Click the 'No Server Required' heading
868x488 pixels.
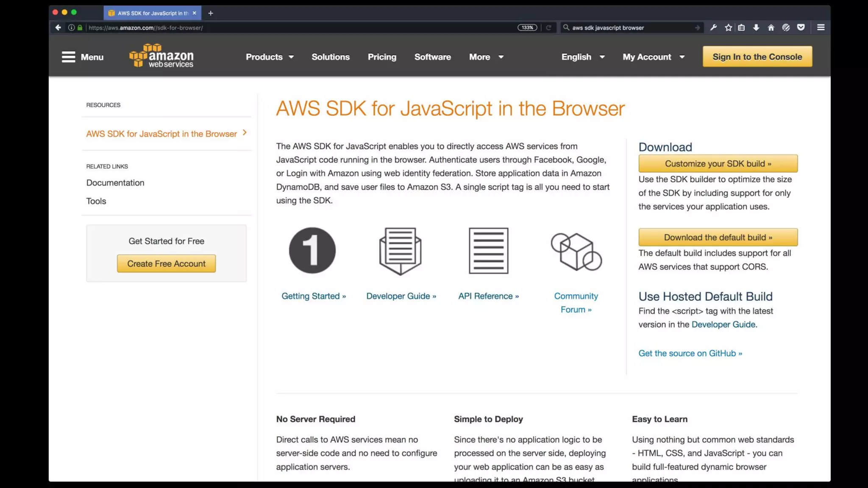click(316, 419)
